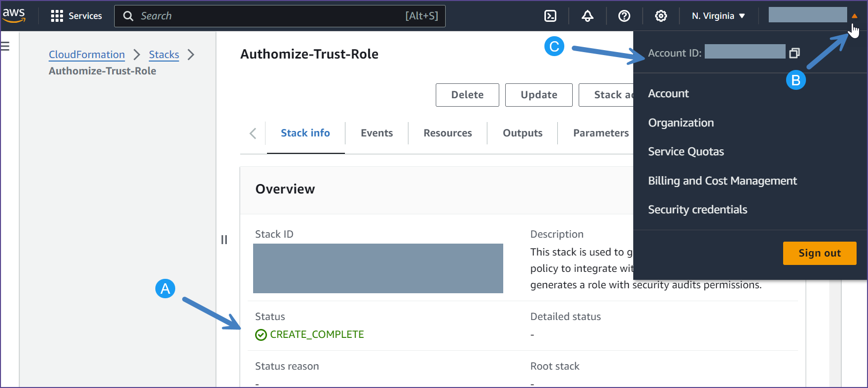Image resolution: width=868 pixels, height=388 pixels.
Task: Click the Account ID label text
Action: point(675,53)
